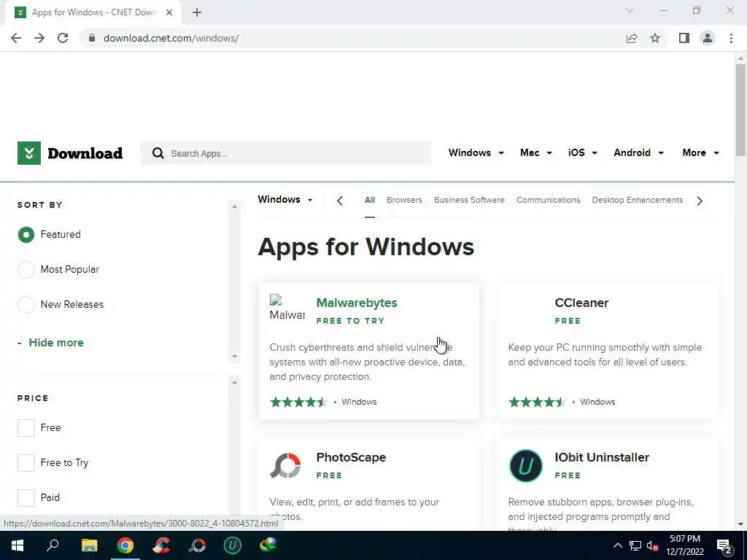Click the address bar URL
The width and height of the screenshot is (747, 560).
171,38
